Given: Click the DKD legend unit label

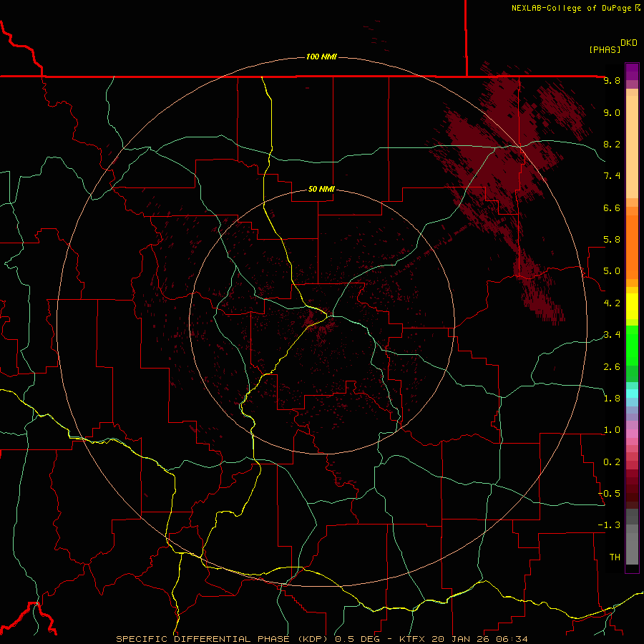Looking at the screenshot, I should tap(629, 43).
